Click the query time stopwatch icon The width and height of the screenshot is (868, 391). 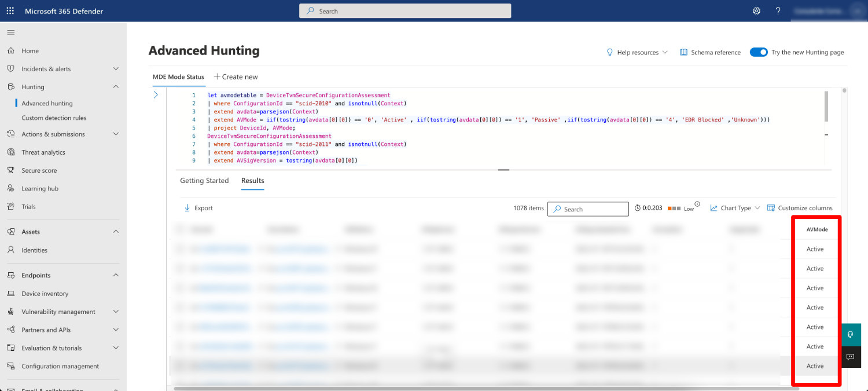pos(638,208)
